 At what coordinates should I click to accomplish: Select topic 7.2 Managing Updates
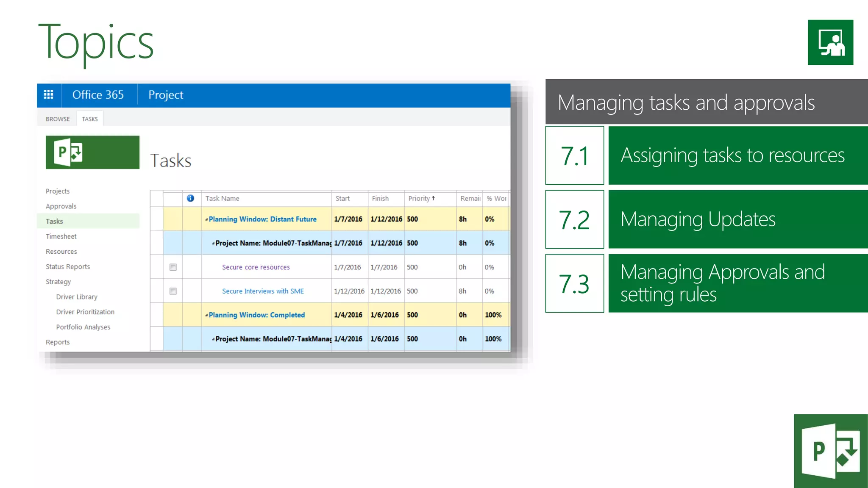point(738,219)
